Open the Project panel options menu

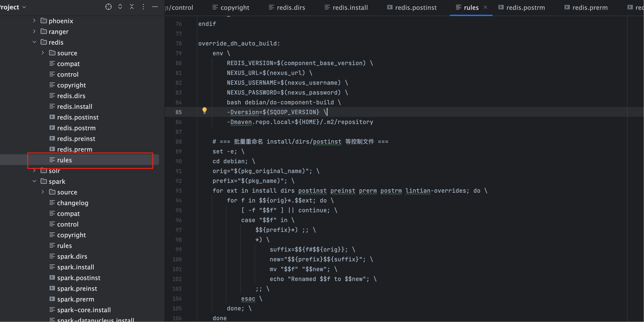[x=143, y=7]
